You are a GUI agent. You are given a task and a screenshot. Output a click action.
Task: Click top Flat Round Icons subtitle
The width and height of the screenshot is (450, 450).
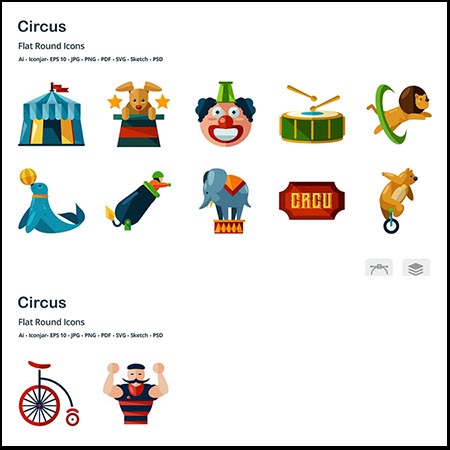(51, 46)
